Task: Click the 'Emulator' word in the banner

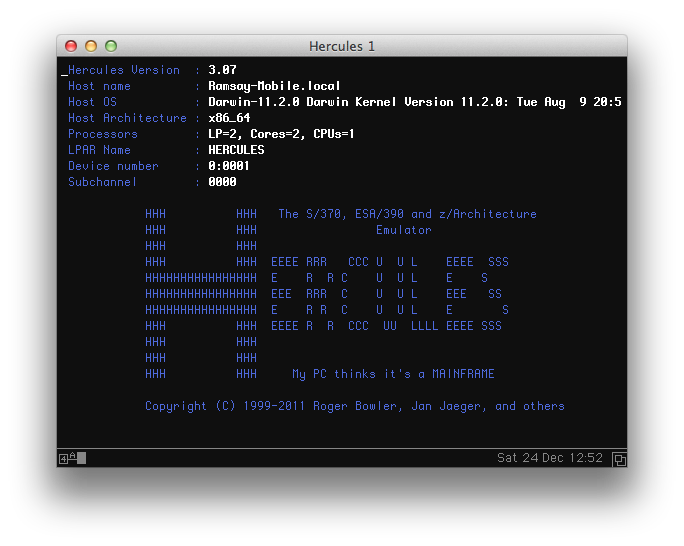Action: (x=404, y=230)
